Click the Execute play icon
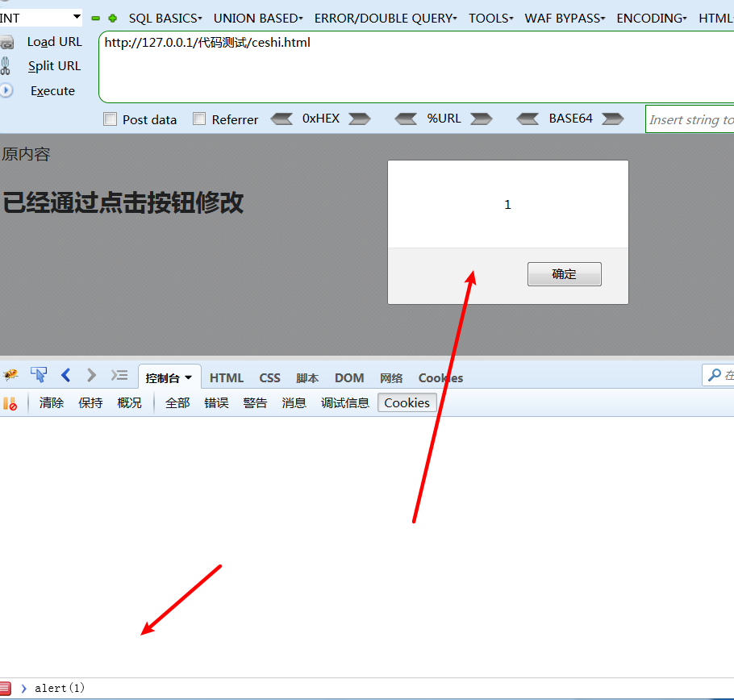734x700 pixels. click(6, 90)
